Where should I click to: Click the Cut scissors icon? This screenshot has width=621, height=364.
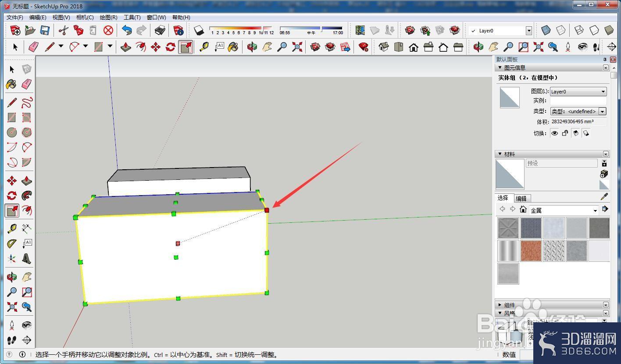coord(64,30)
